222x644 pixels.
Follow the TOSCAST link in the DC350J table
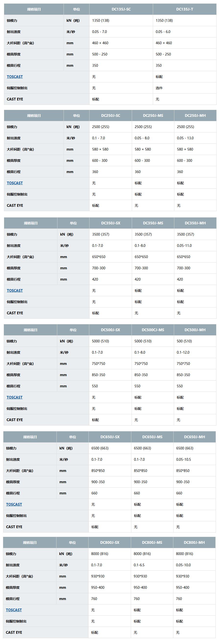point(15,291)
